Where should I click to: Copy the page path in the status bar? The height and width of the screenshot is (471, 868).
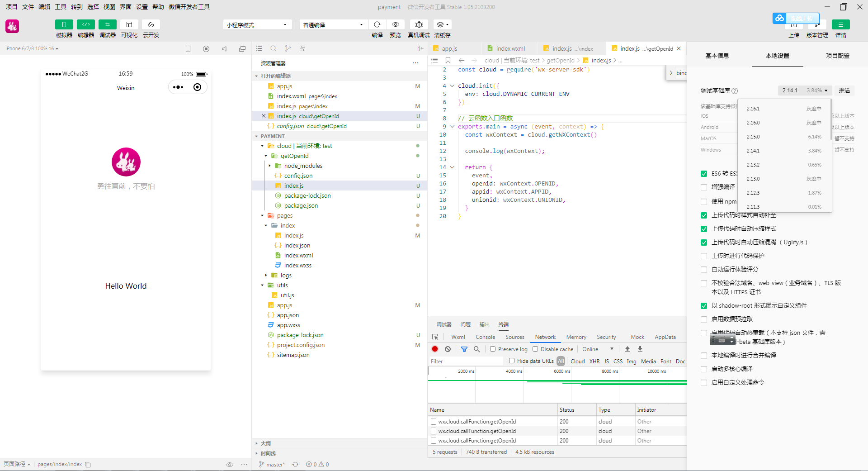88,465
